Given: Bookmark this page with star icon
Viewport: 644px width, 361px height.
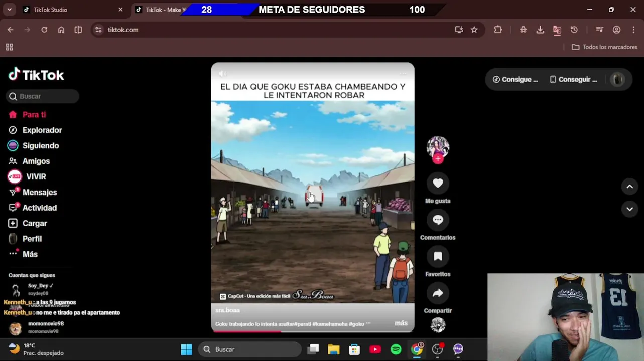Looking at the screenshot, I should pos(474,30).
